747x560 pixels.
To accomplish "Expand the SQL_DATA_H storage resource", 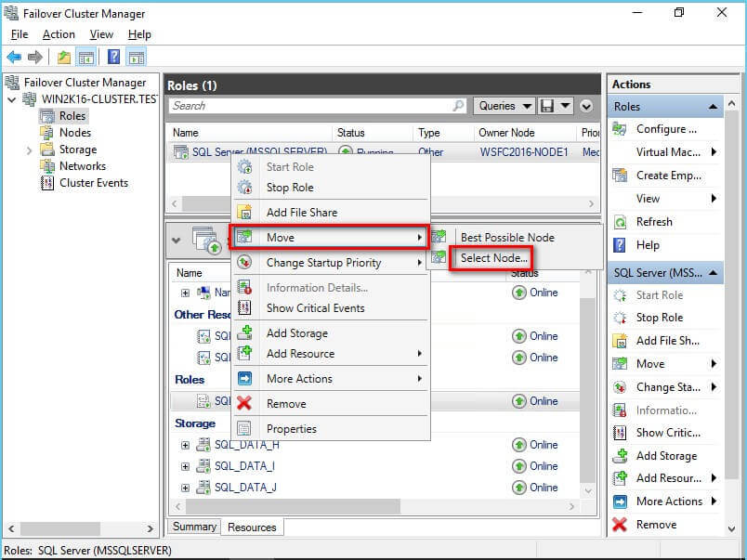I will pos(186,445).
